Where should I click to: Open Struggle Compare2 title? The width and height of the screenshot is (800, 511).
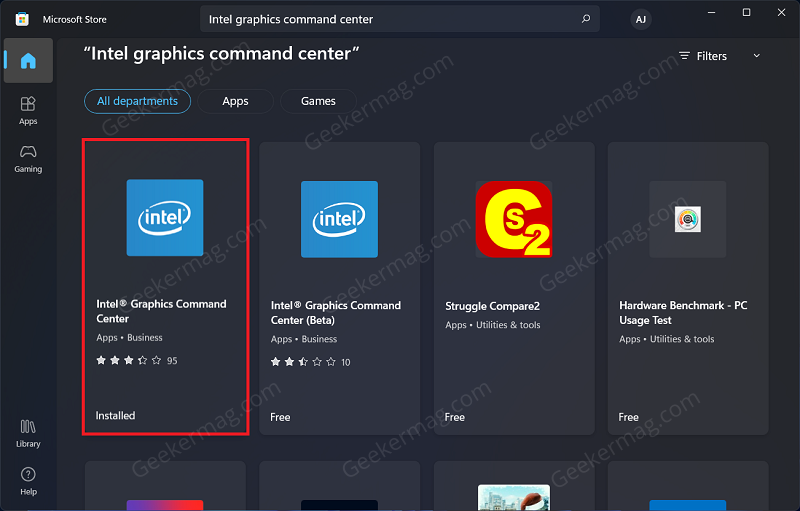tap(492, 306)
